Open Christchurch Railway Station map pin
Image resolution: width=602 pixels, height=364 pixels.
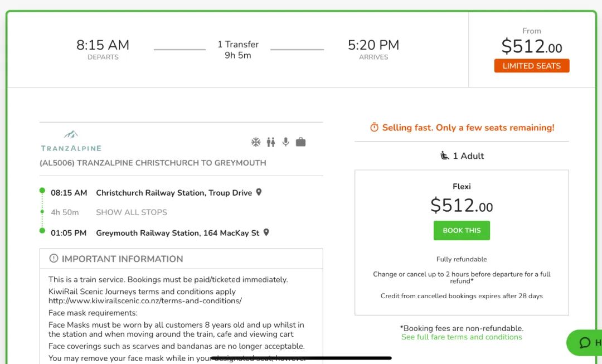[259, 192]
